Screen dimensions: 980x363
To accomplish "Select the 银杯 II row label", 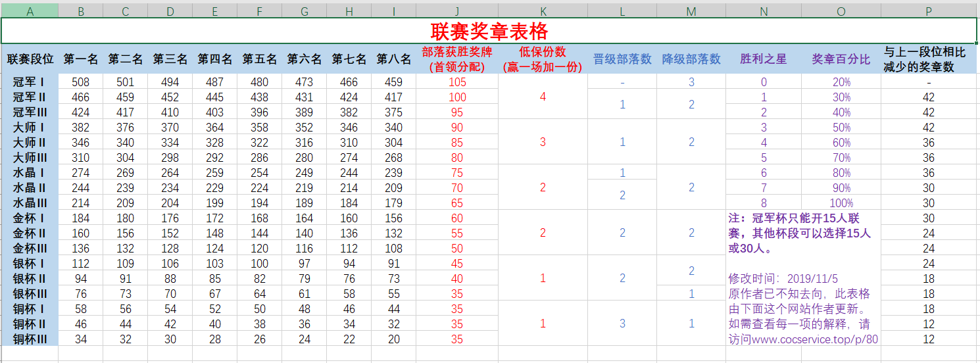I will point(30,279).
